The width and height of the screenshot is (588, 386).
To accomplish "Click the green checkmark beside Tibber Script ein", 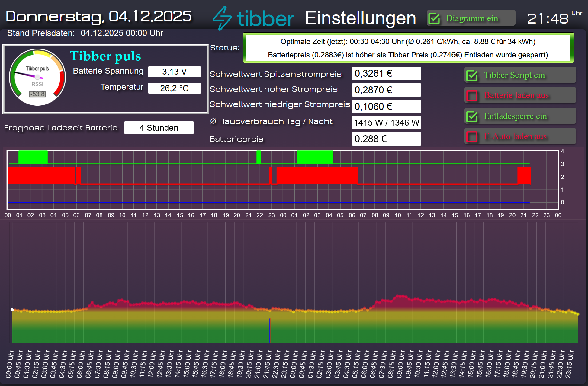I will click(x=472, y=75).
